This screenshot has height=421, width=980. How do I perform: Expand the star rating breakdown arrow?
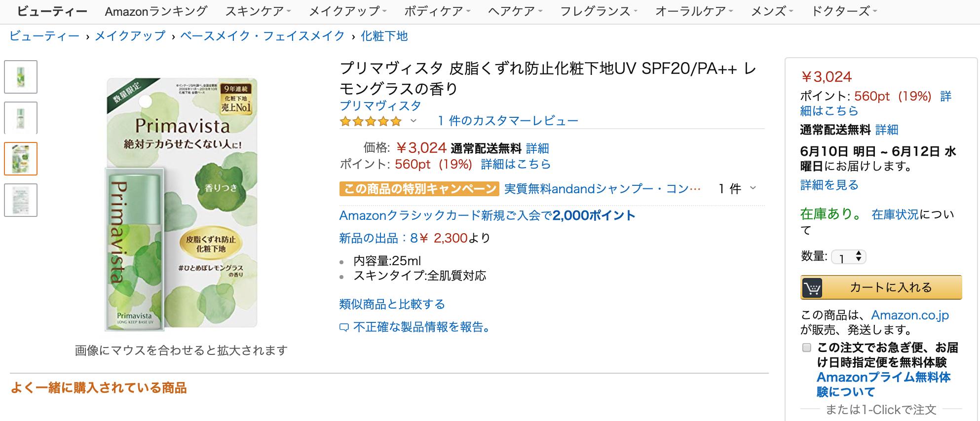[x=414, y=121]
